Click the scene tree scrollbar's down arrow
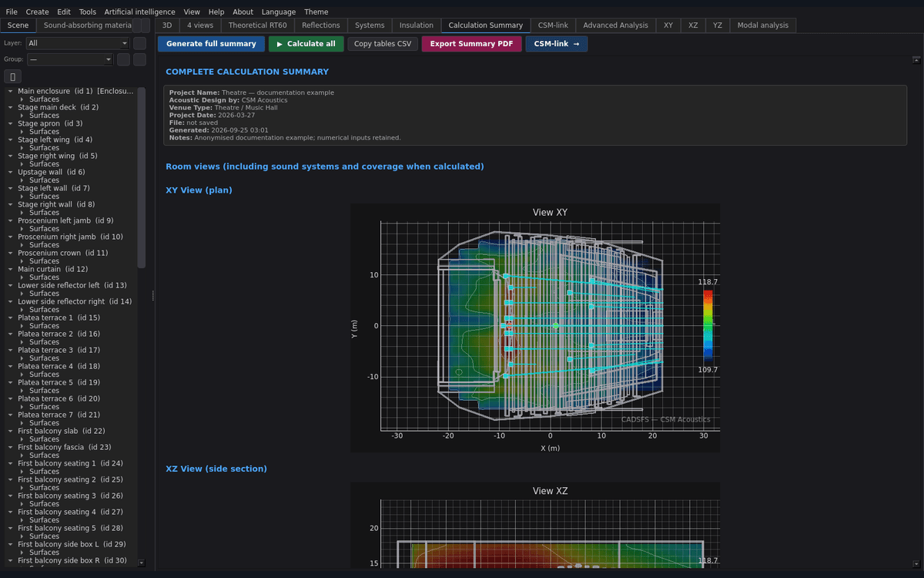This screenshot has width=924, height=578. pyautogui.click(x=141, y=563)
